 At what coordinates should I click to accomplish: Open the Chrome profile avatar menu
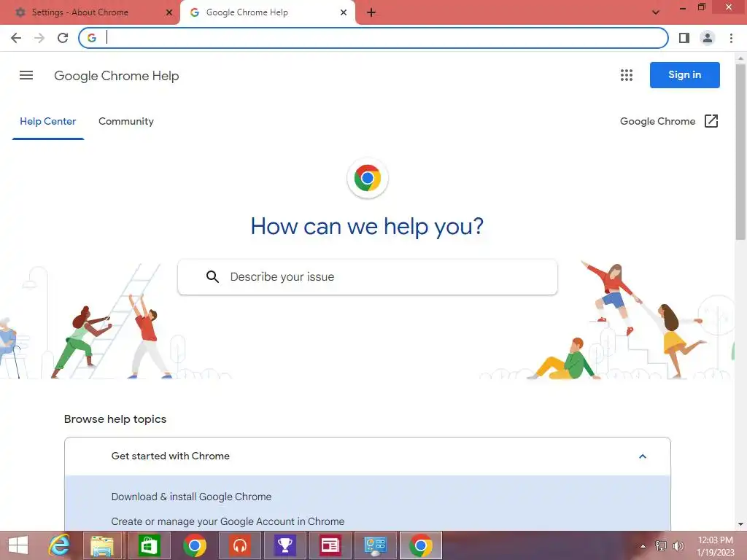pyautogui.click(x=708, y=38)
